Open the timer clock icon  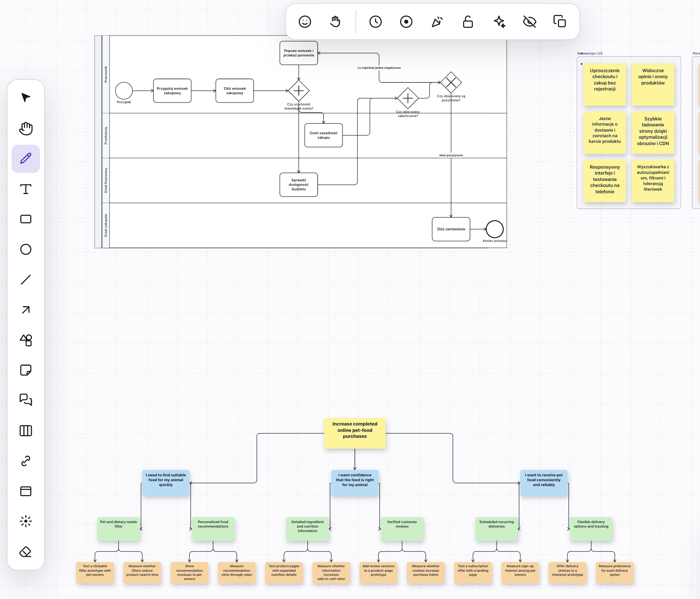click(x=375, y=22)
